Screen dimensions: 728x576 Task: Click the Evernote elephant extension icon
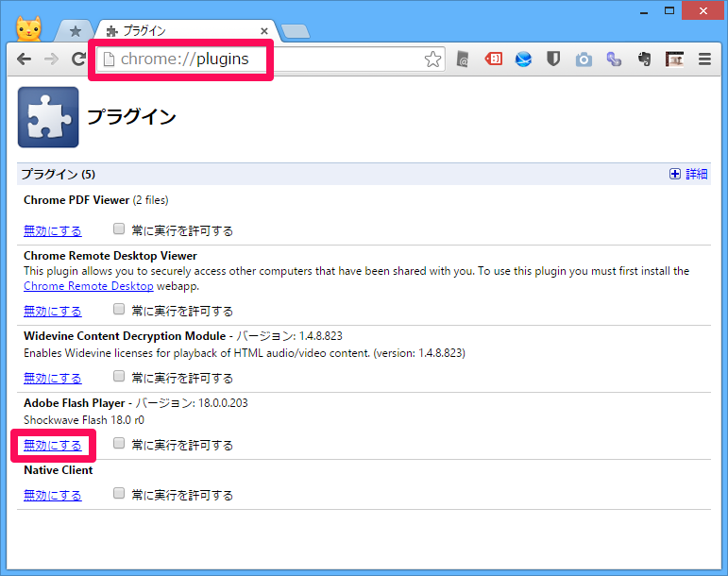(645, 59)
